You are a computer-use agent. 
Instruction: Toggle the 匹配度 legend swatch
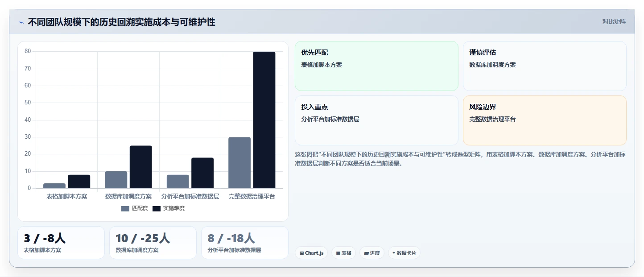click(125, 208)
